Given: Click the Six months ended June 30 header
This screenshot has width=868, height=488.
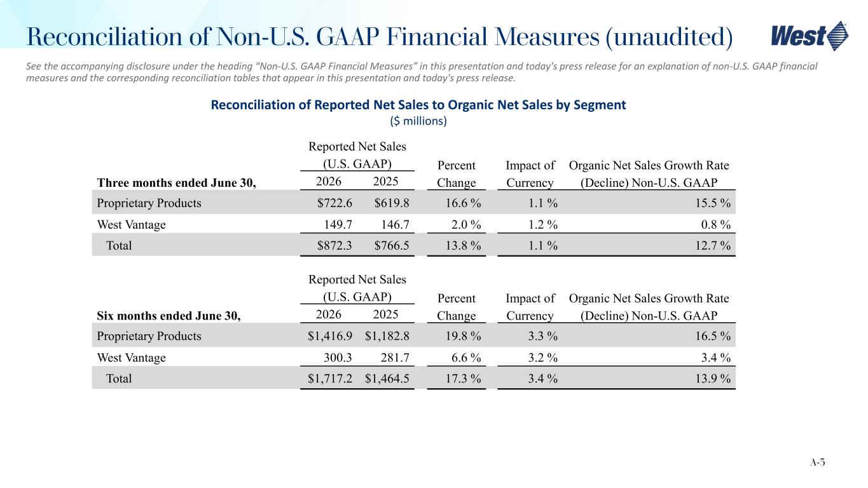Looking at the screenshot, I should (169, 316).
